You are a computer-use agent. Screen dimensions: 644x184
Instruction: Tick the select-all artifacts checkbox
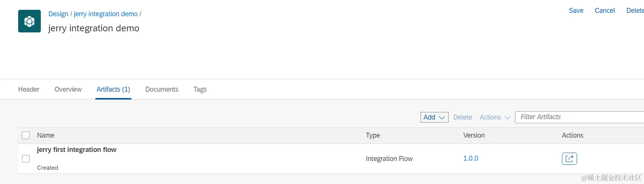[x=26, y=135]
